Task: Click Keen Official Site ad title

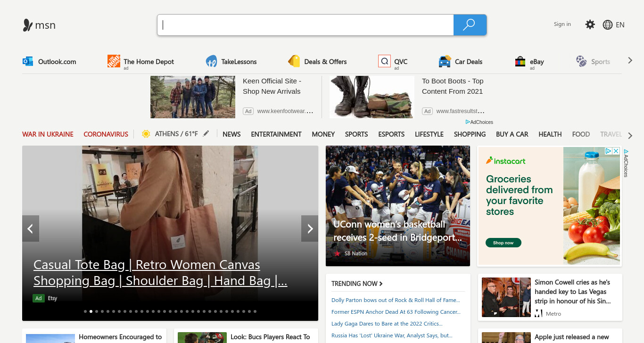Action: 272,86
